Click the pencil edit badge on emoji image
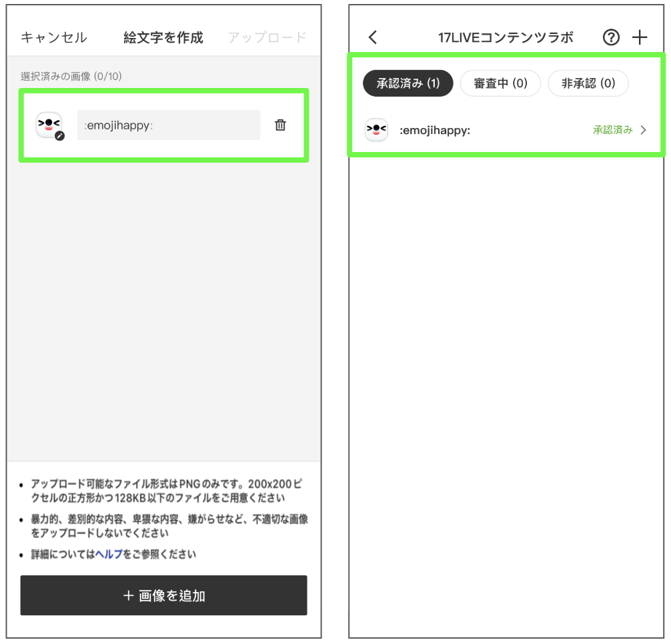This screenshot has width=671, height=644. (59, 136)
